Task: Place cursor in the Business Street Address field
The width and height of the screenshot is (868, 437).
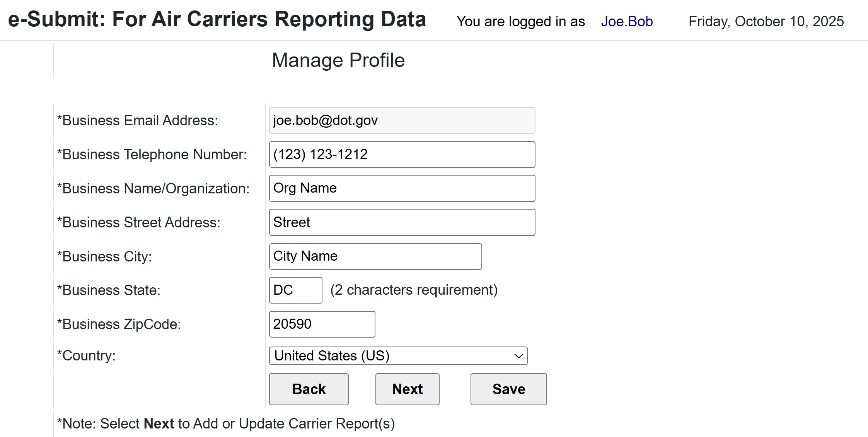Action: click(x=402, y=222)
